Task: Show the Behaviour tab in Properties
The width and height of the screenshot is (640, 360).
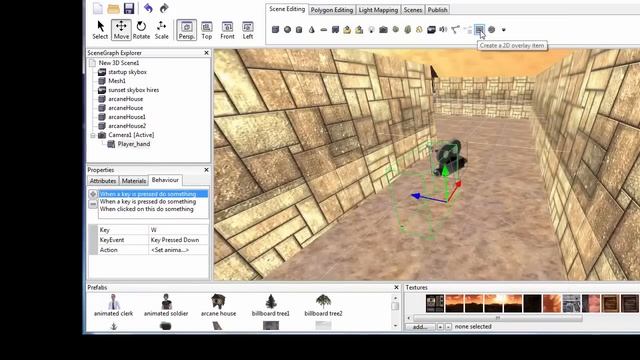Action: tap(165, 180)
